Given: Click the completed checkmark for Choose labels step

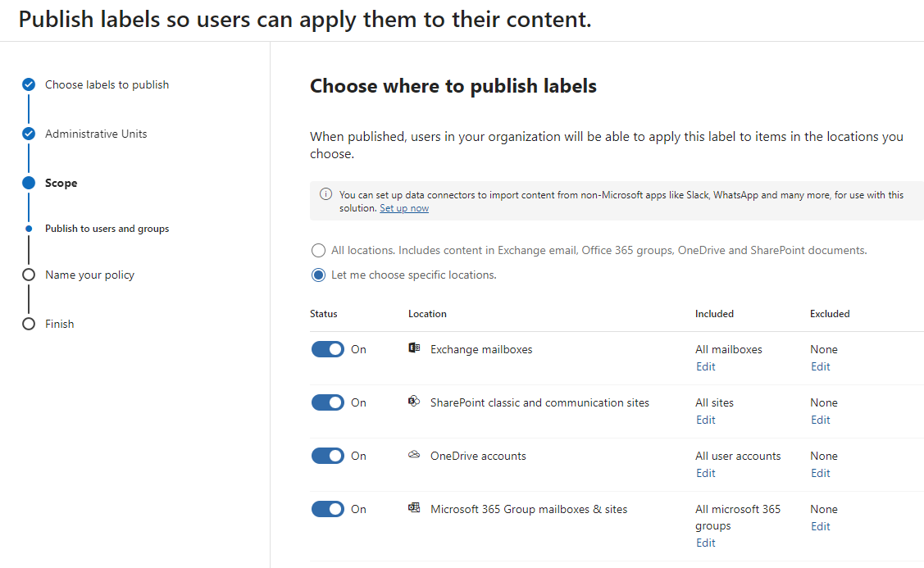Looking at the screenshot, I should [29, 84].
